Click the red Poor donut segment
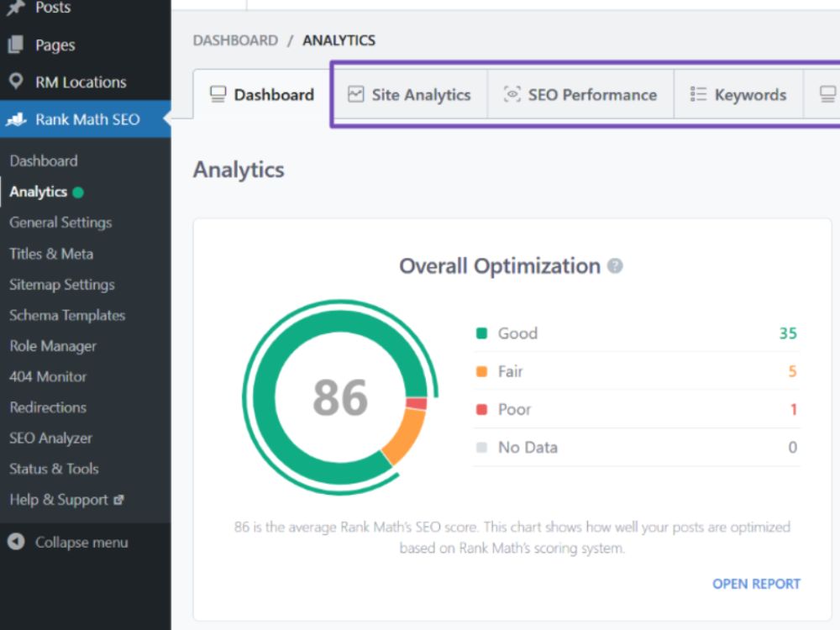840x630 pixels. tap(417, 403)
